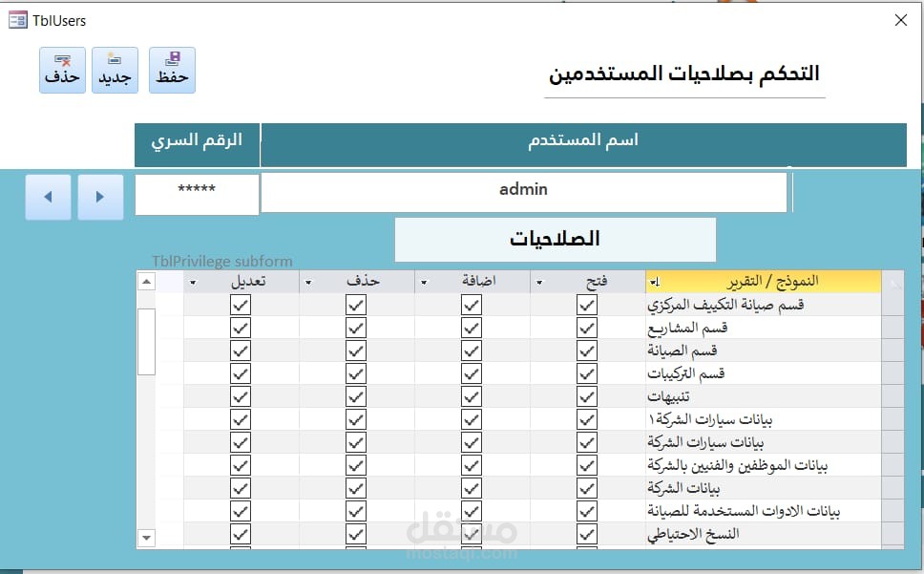Click التحكم بصلاحيات المستخدمين title
Image resolution: width=924 pixels, height=574 pixels.
684,74
